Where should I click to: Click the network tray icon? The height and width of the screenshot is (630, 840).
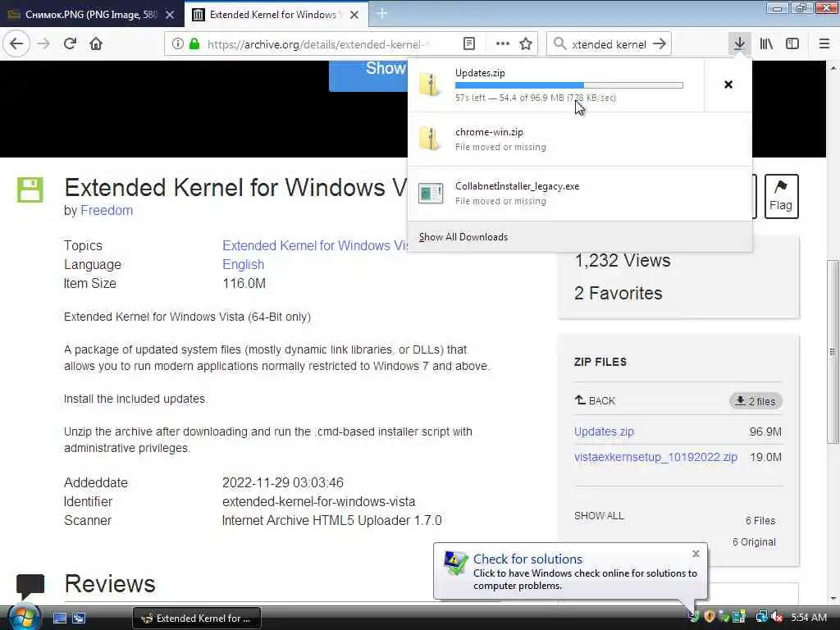761,618
